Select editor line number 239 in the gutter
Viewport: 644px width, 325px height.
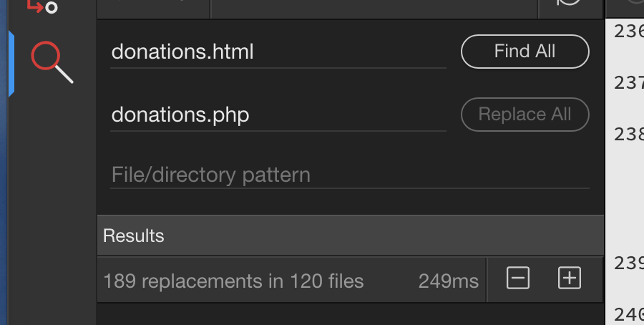tap(629, 263)
